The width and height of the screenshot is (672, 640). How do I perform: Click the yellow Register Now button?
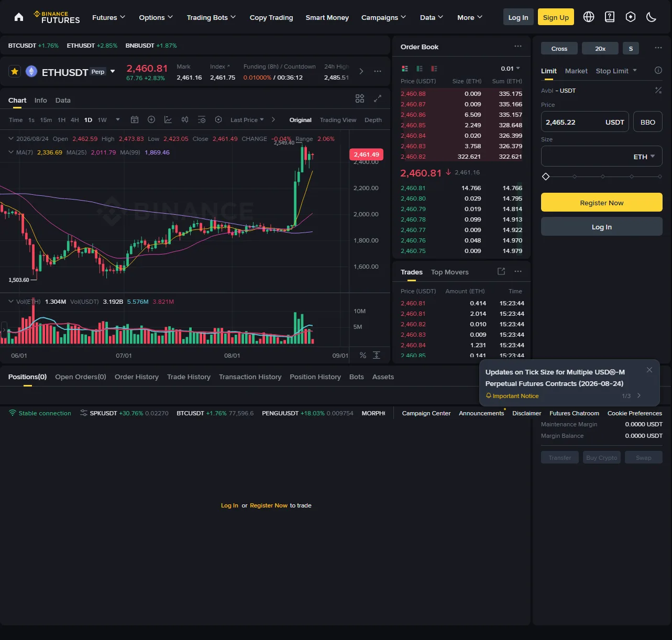coord(602,202)
